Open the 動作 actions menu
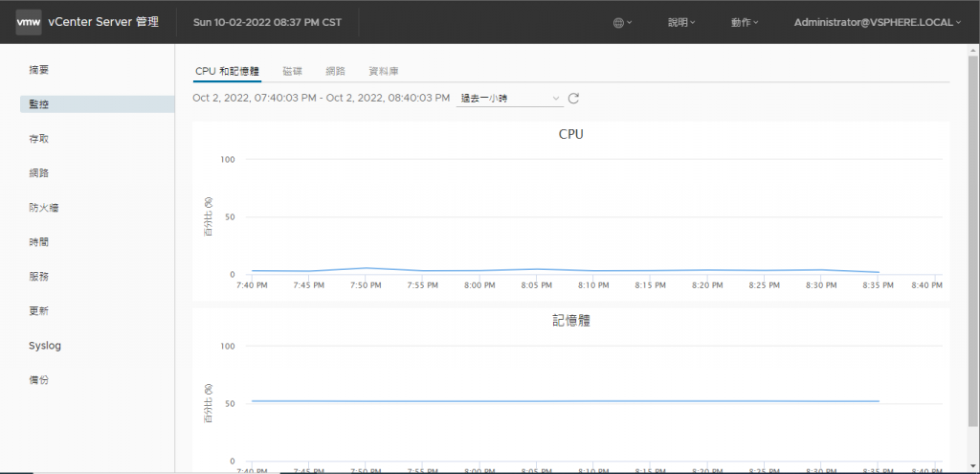Screen dimensions: 980x474 pyautogui.click(x=745, y=23)
